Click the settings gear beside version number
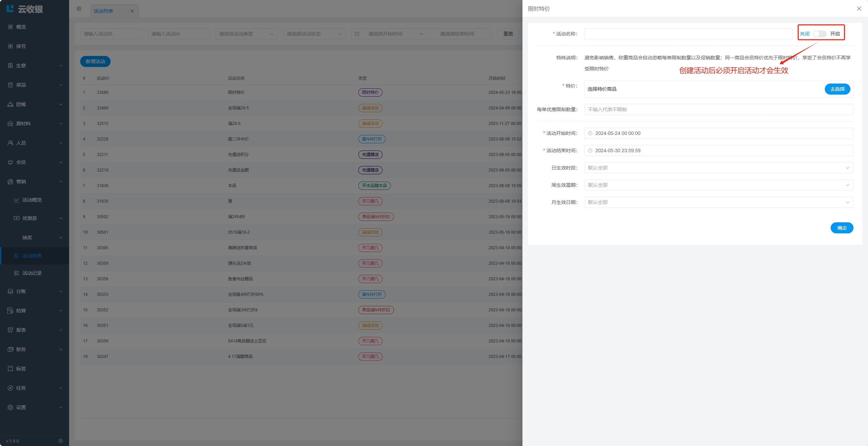The image size is (868, 446). coord(60,441)
